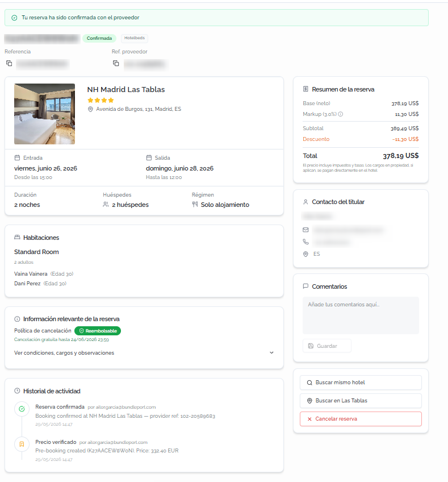448x482 pixels.
Task: Click the red Cancelar reserva button
Action: [361, 419]
